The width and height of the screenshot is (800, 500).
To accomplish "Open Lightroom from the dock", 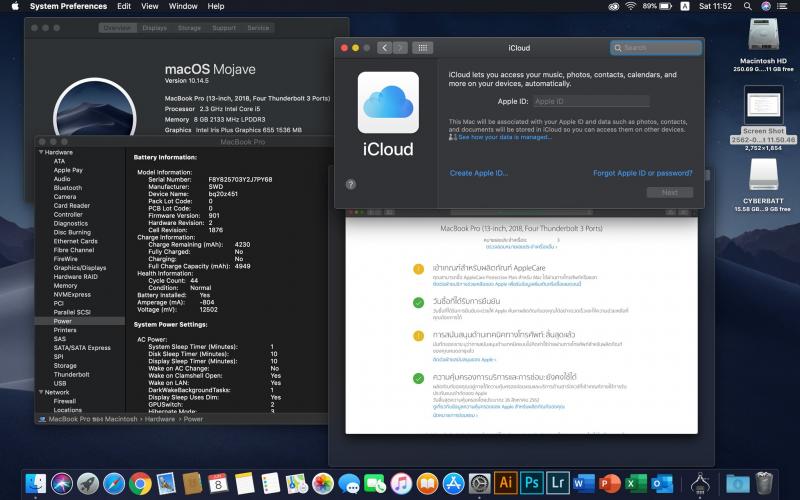I will click(558, 483).
